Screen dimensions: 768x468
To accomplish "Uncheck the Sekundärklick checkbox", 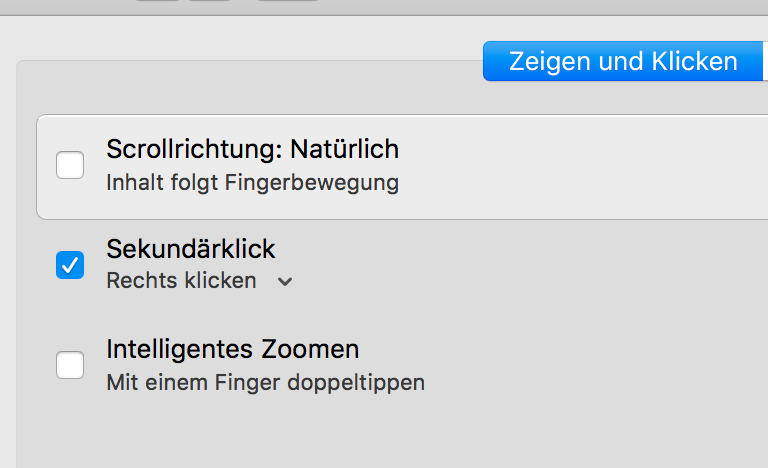I will click(x=70, y=265).
